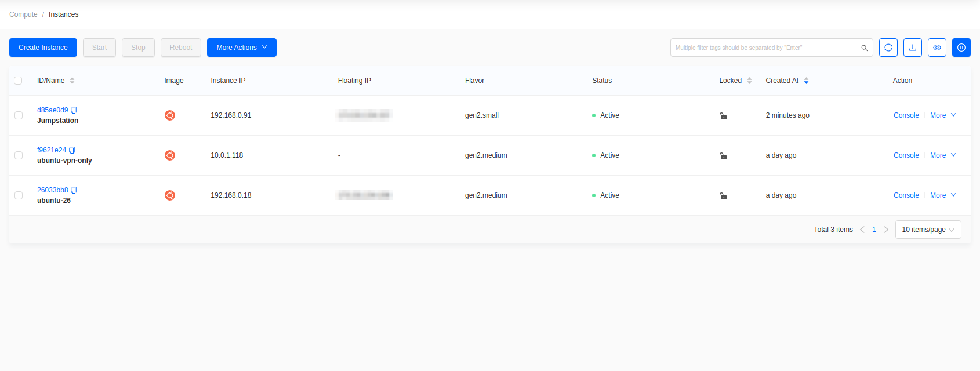Click the refresh instances icon button

click(x=888, y=48)
